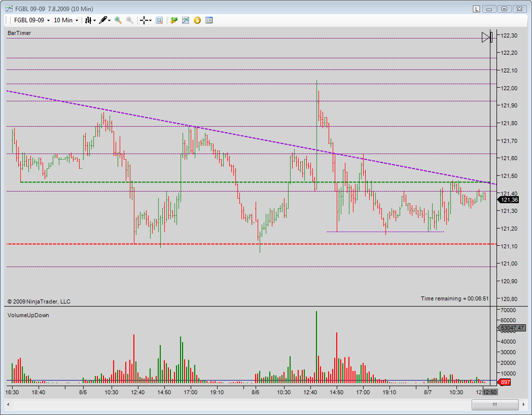
Task: Click the VolumeUpDown indicator label
Action: pyautogui.click(x=28, y=315)
